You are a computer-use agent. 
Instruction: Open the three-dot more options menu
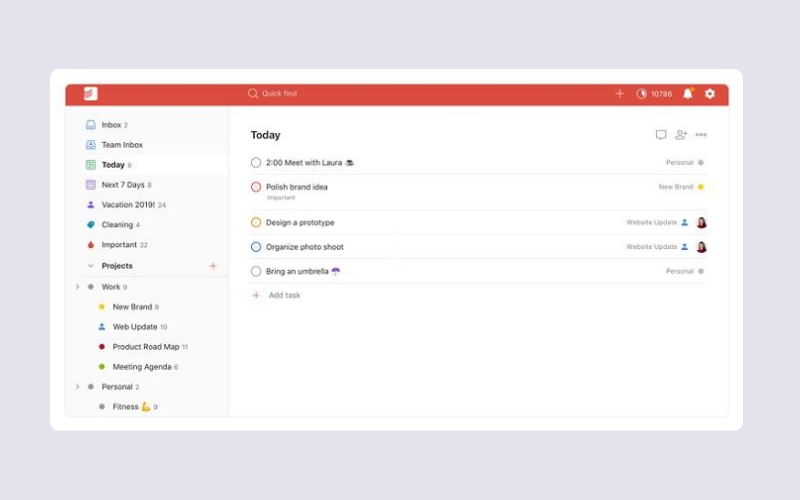coord(701,135)
